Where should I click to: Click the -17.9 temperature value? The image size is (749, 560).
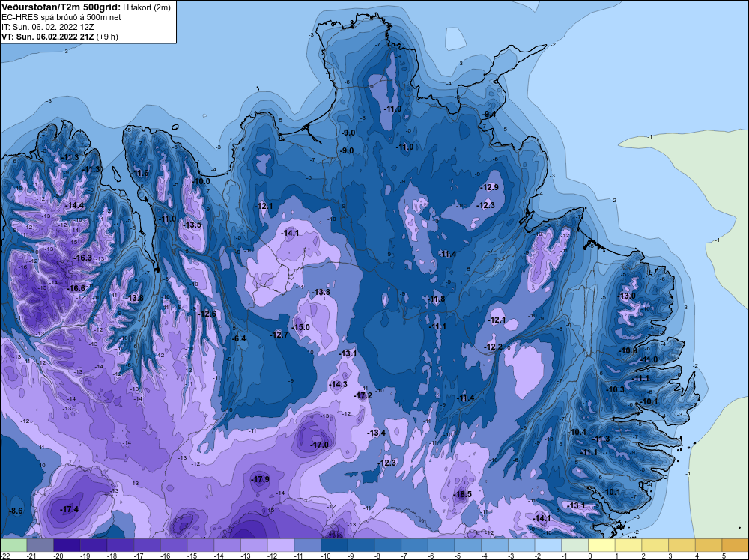[261, 479]
